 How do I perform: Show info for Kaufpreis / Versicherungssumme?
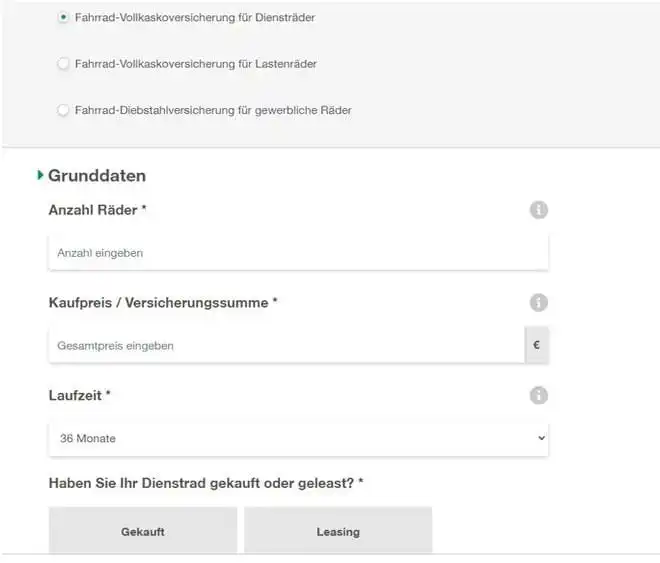coord(538,303)
